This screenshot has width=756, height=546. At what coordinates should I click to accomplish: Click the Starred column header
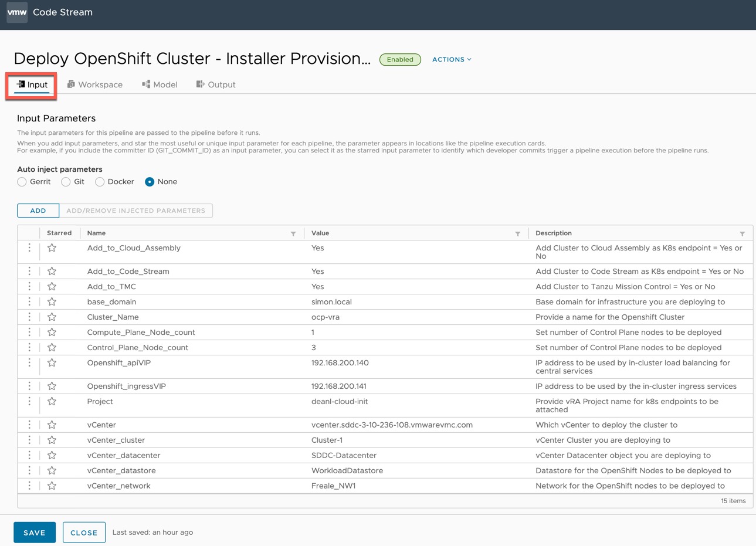59,233
